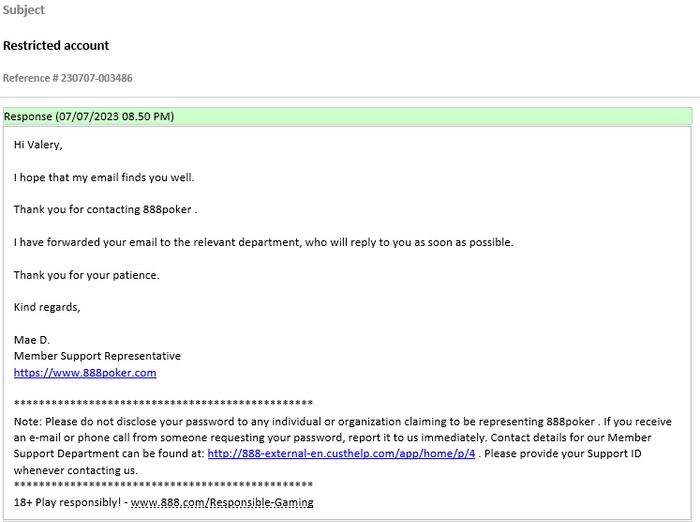
Task: Open the https://www.888poker.com link
Action: (85, 373)
